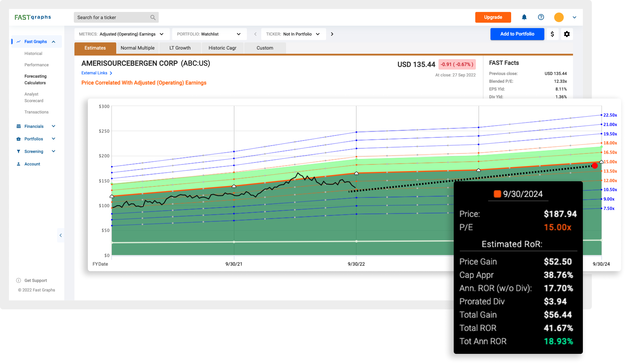The image size is (628, 364).
Task: Switch to the Normal Multiple tab
Action: coord(137,48)
